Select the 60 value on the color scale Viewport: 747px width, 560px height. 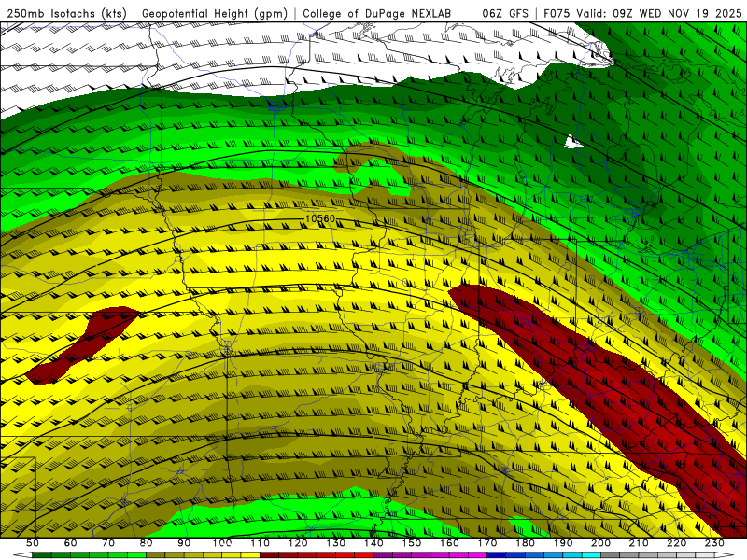click(x=71, y=543)
